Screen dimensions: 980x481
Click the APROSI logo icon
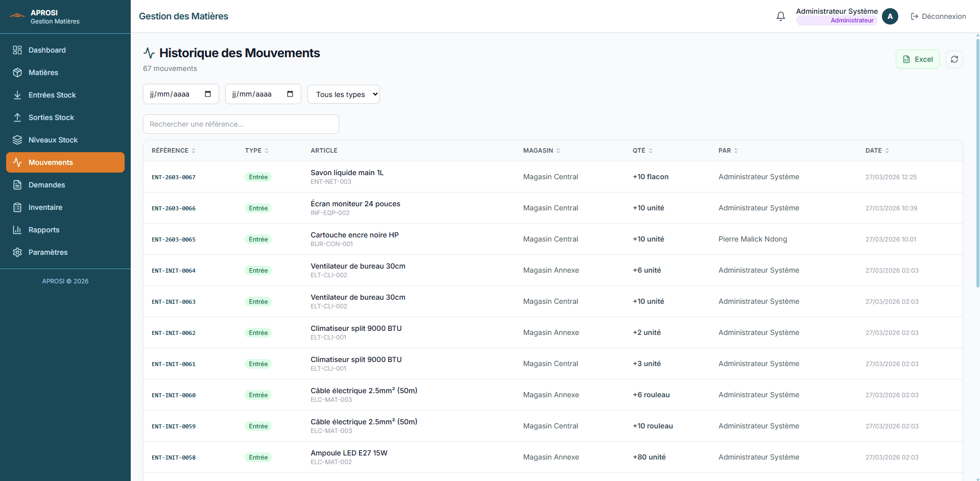17,16
